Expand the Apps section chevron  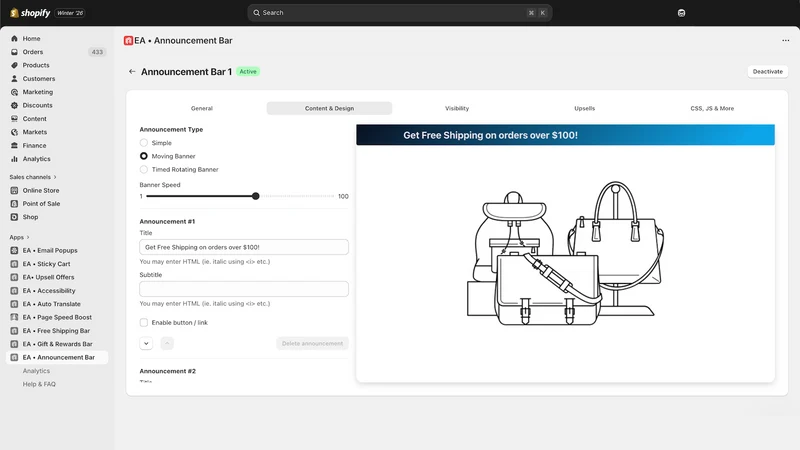coord(28,237)
